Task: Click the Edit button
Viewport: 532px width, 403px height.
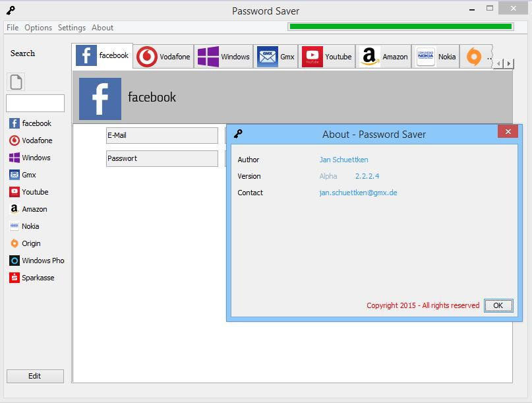Action: click(35, 376)
